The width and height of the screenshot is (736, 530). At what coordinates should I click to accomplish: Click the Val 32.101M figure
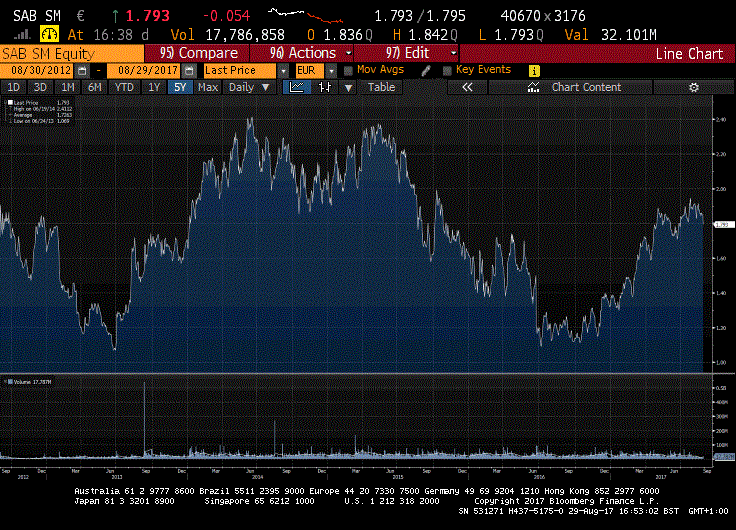pos(611,34)
